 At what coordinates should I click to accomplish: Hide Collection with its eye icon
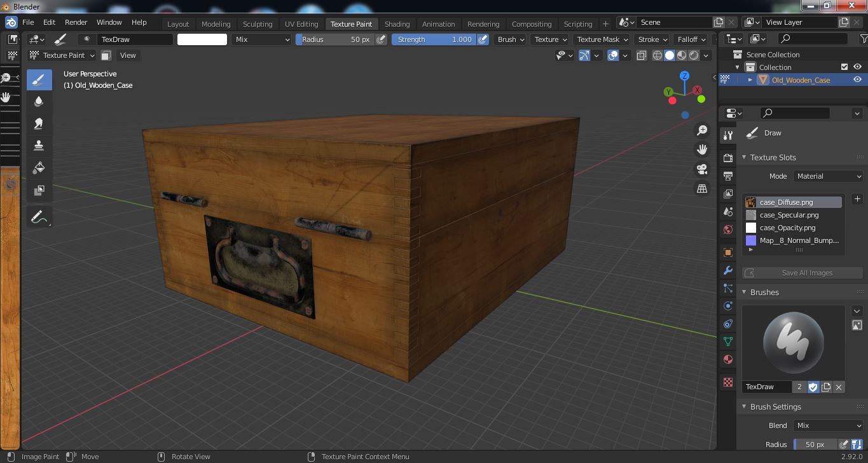coord(857,67)
